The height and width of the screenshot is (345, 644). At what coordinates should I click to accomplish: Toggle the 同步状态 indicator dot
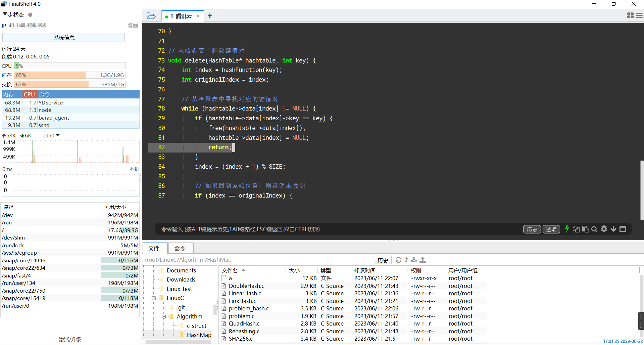click(x=30, y=15)
